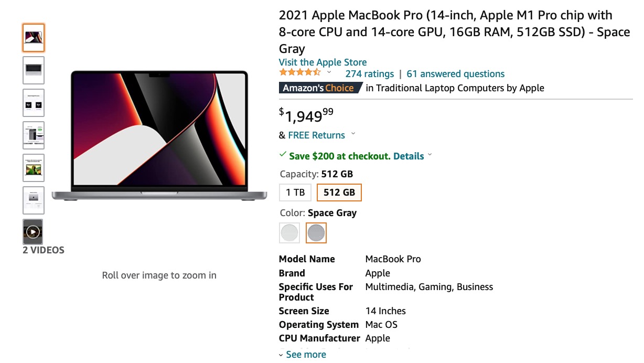
Task: Play the product videos via the play icon
Action: pos(33,231)
